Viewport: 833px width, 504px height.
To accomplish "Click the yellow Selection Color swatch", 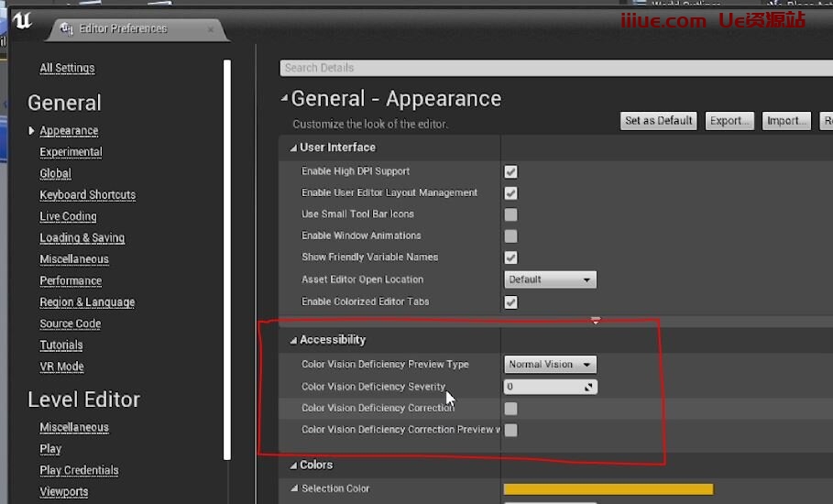I will 608,489.
